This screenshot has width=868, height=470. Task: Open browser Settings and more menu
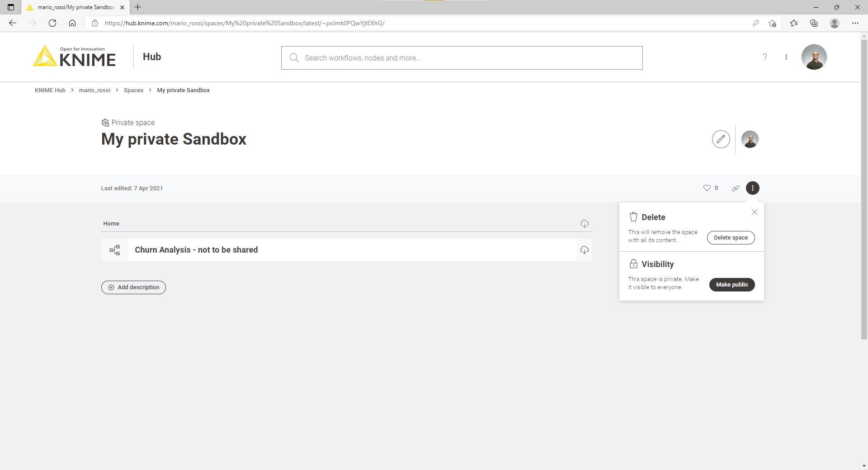point(855,23)
